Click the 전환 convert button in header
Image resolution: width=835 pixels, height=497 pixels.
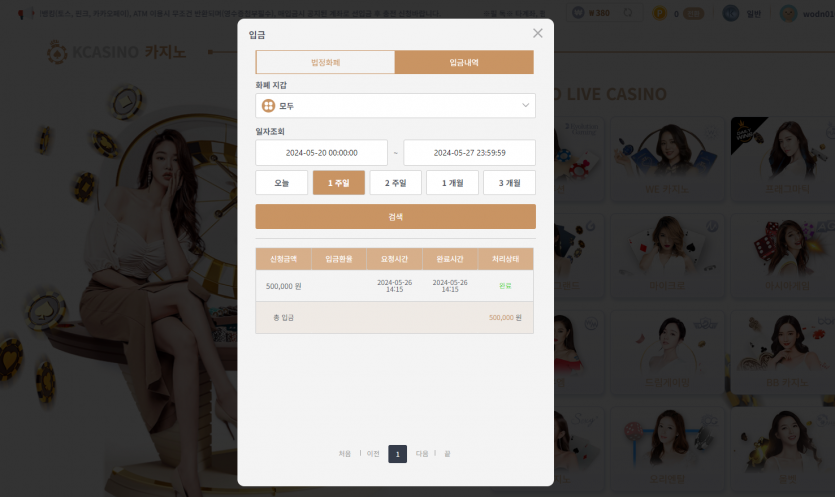click(693, 14)
